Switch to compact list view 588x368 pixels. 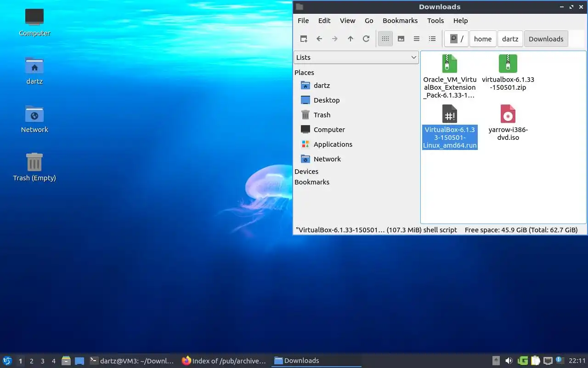(x=417, y=39)
